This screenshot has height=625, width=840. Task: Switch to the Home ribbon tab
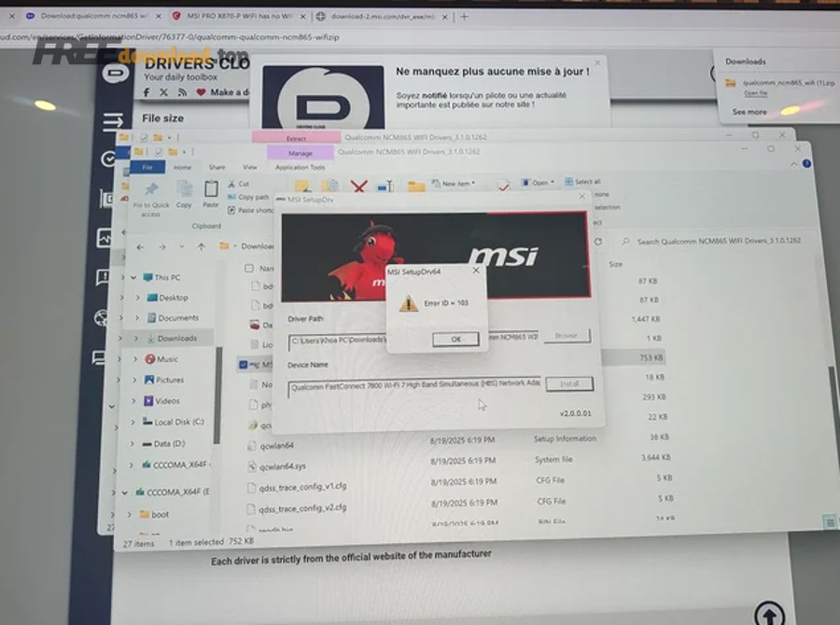182,167
